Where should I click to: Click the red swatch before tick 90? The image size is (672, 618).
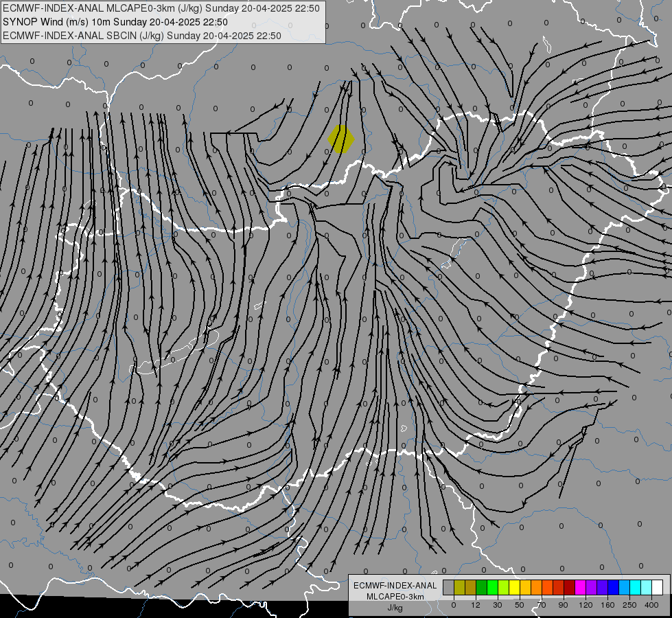(559, 587)
